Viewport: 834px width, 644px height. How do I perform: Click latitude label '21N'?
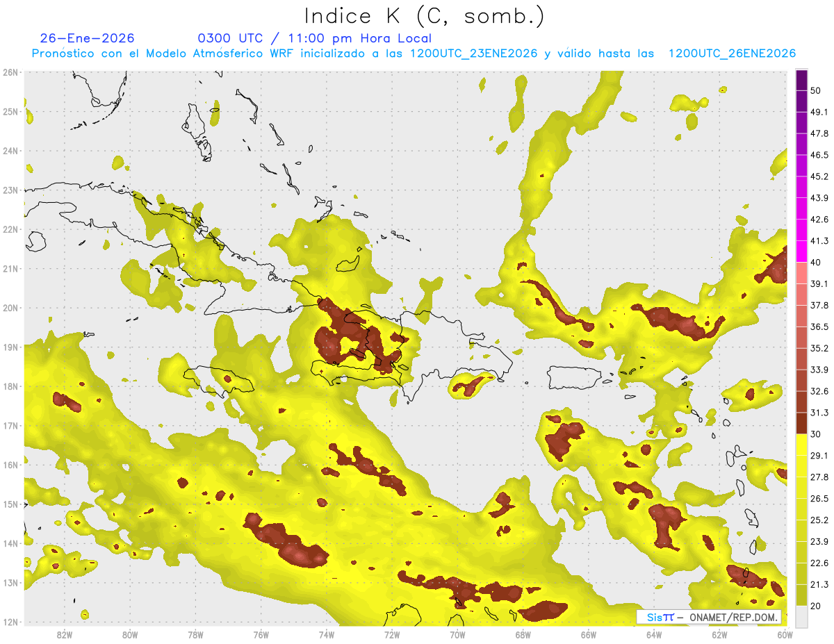click(10, 269)
